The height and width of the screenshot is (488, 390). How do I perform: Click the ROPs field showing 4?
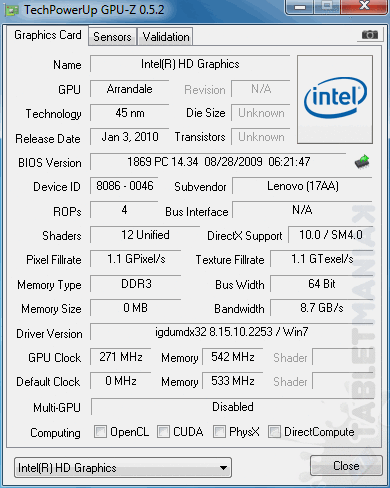coord(124,210)
